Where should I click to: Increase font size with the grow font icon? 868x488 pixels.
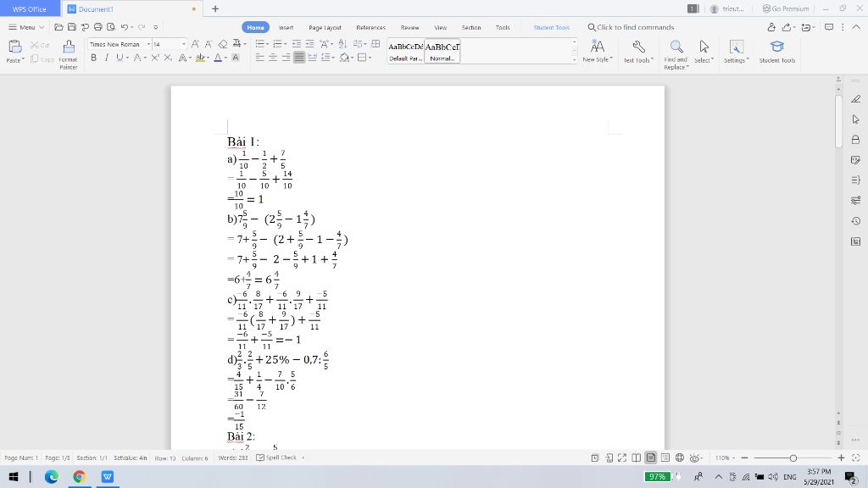[x=195, y=44]
